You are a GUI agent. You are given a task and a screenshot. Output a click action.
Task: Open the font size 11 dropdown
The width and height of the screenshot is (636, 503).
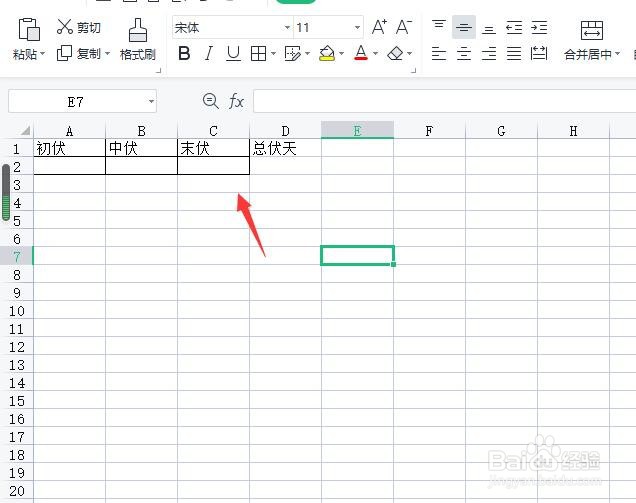tap(357, 27)
